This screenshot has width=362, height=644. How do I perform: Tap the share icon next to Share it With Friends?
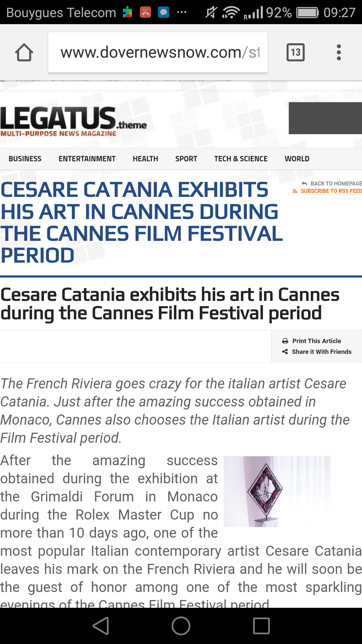[x=285, y=352]
